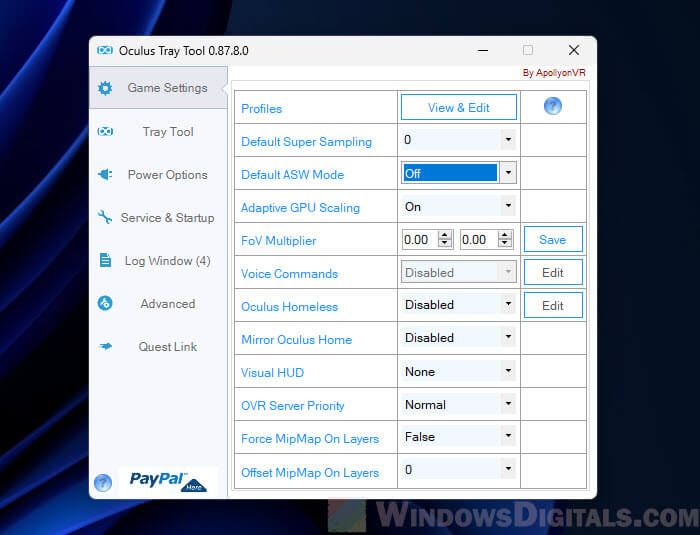
Task: Open Adaptive GPU Scaling dropdown
Action: pos(508,206)
